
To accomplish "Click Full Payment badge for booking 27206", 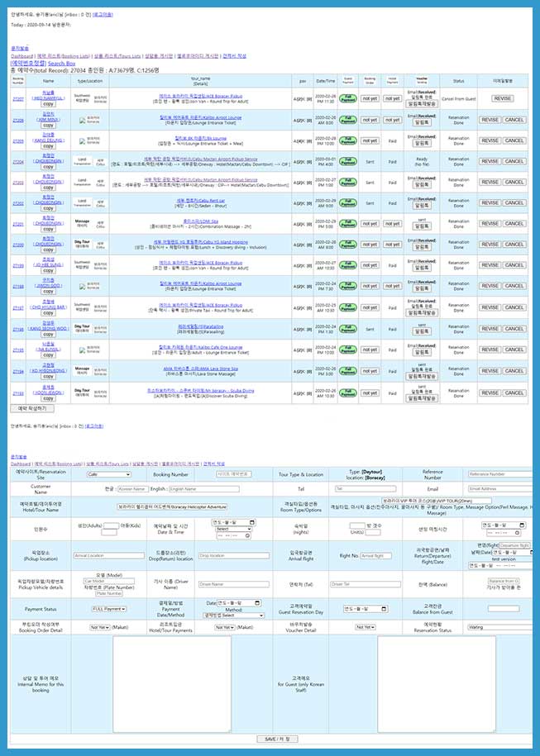I will click(x=348, y=120).
